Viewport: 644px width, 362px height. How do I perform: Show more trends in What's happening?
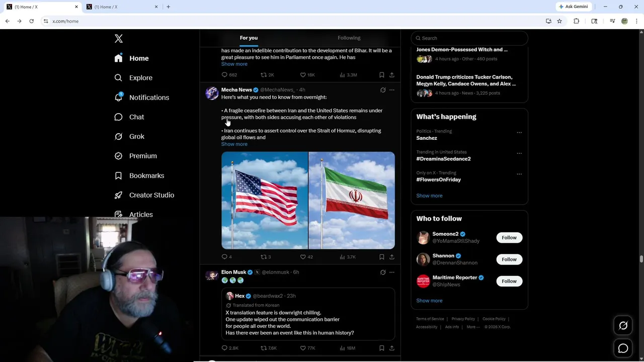[429, 196]
